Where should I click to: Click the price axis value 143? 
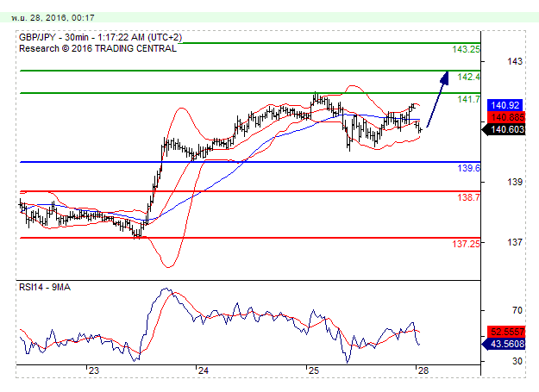(x=515, y=62)
